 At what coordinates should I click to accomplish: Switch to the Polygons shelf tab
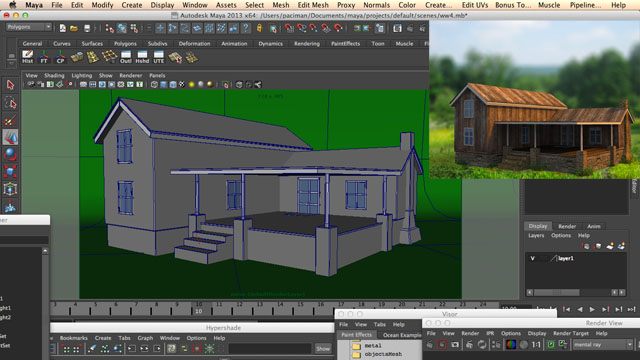(125, 43)
